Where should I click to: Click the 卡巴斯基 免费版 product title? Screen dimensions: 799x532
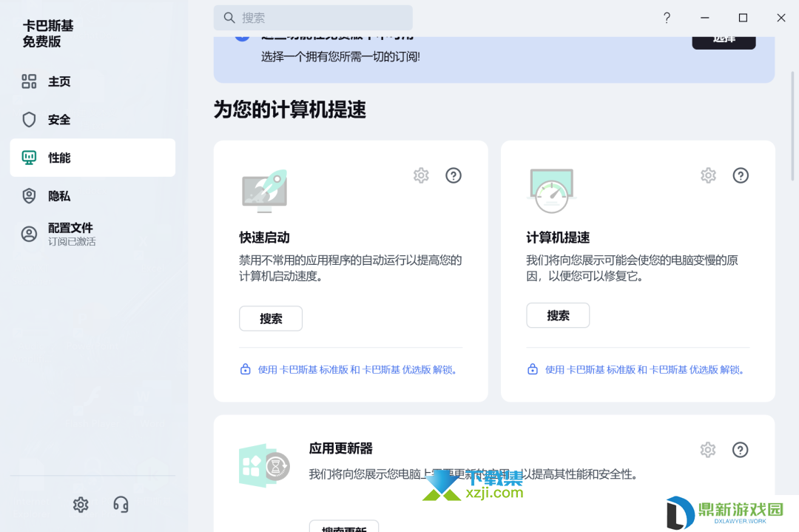(48, 33)
